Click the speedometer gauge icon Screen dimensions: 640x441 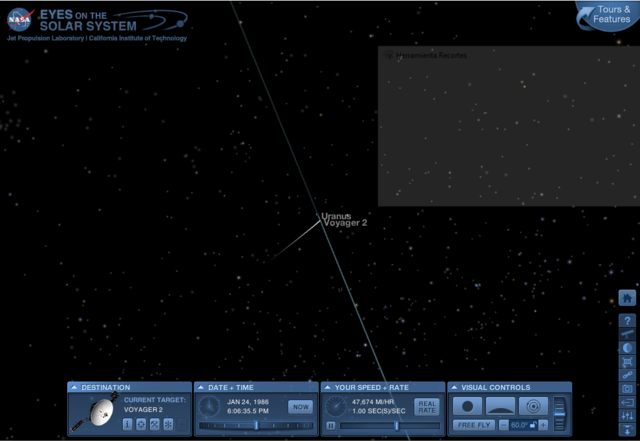[x=336, y=406]
